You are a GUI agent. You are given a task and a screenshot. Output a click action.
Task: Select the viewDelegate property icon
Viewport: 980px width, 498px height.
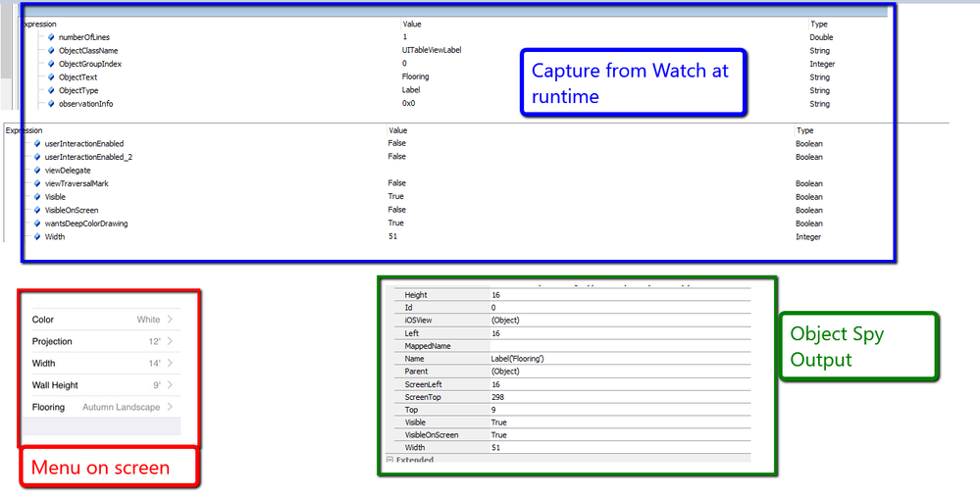tap(37, 171)
